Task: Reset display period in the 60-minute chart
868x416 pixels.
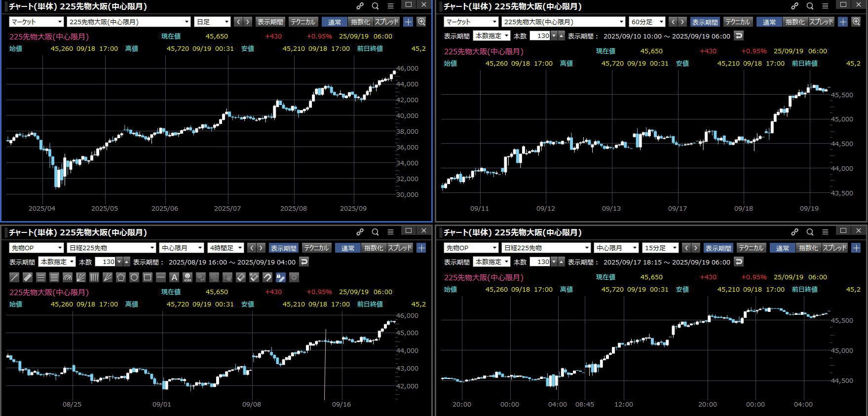Action: coord(739,36)
